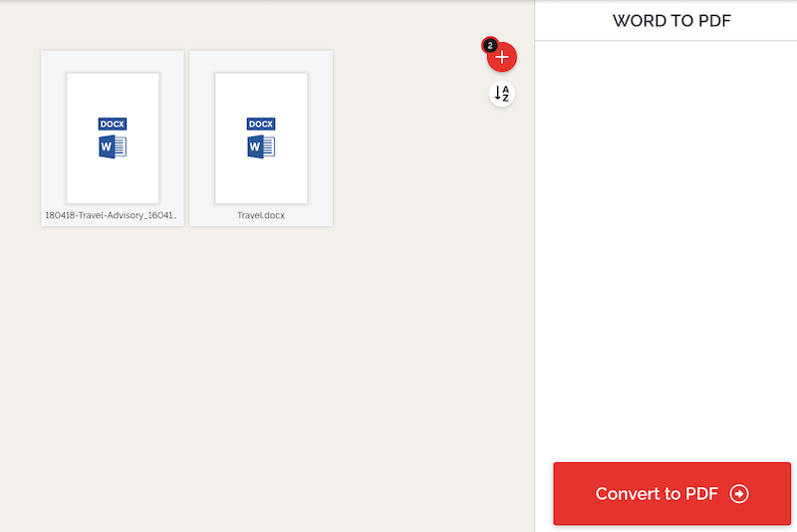This screenshot has width=797, height=532.
Task: Sort files alphabetically with the A-Z icon
Action: pos(502,94)
